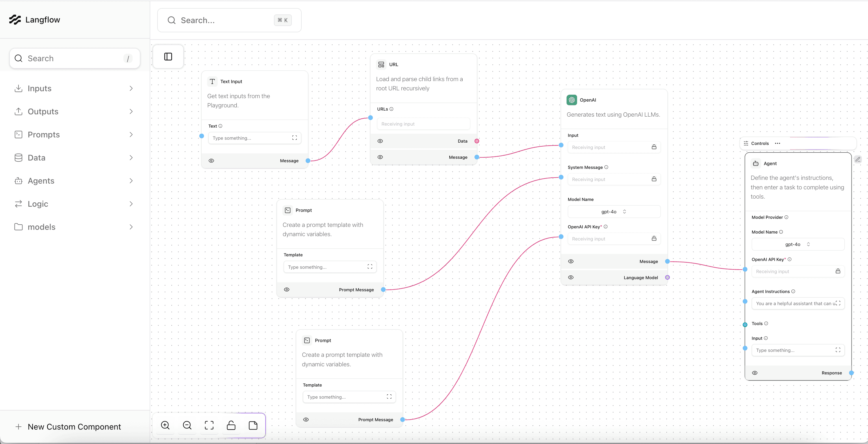Open the edit pencil icon near the Agent node
The image size is (868, 444).
coord(858,160)
